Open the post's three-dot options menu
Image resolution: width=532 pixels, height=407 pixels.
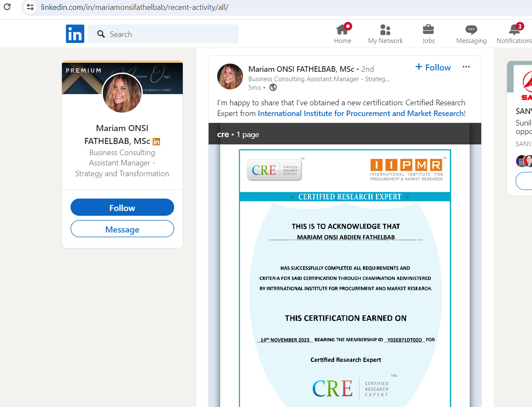tap(466, 67)
